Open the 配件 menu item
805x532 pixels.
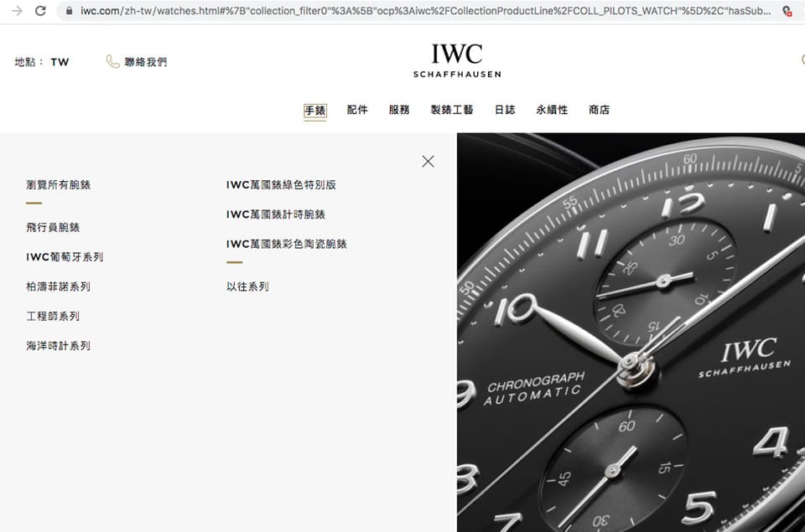pos(357,109)
